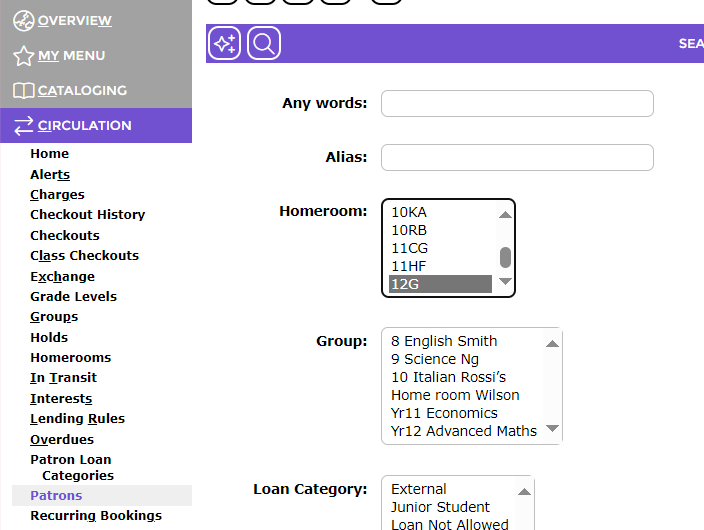
Task: Open the Charges page
Action: (57, 194)
